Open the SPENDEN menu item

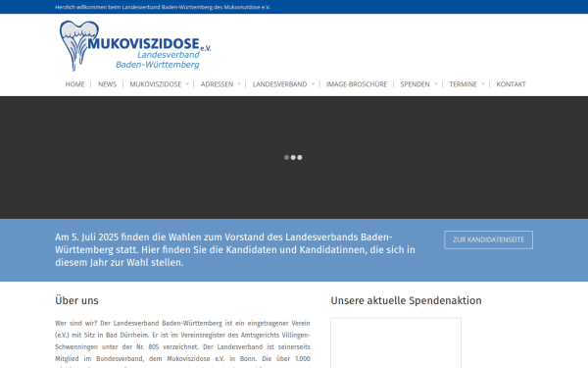[415, 84]
